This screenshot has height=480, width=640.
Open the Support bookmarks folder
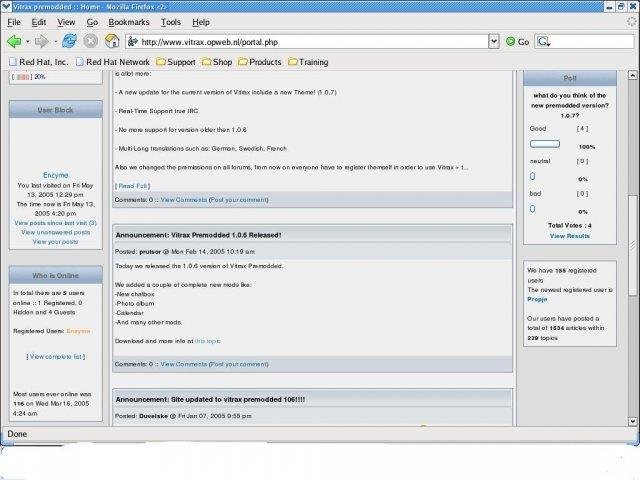click(176, 62)
